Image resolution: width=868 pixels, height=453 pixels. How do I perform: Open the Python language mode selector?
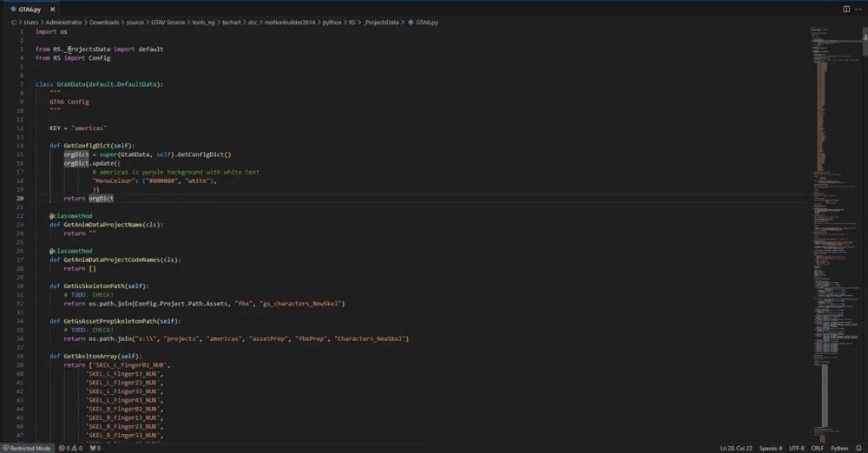(839, 448)
